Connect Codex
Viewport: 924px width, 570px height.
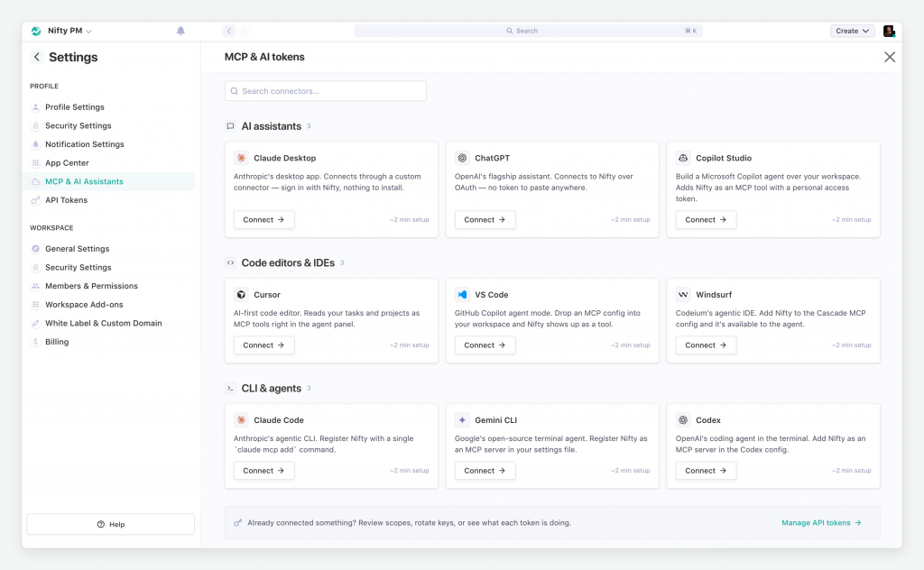(x=706, y=471)
